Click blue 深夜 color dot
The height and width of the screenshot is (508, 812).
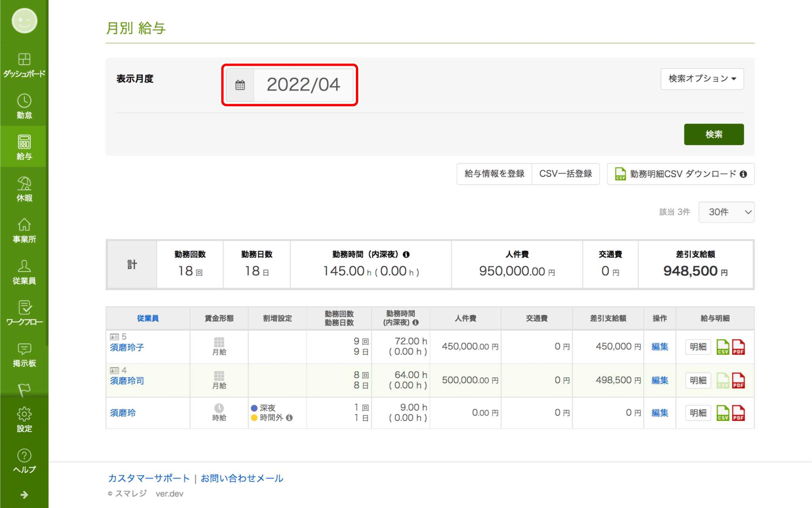(x=254, y=408)
